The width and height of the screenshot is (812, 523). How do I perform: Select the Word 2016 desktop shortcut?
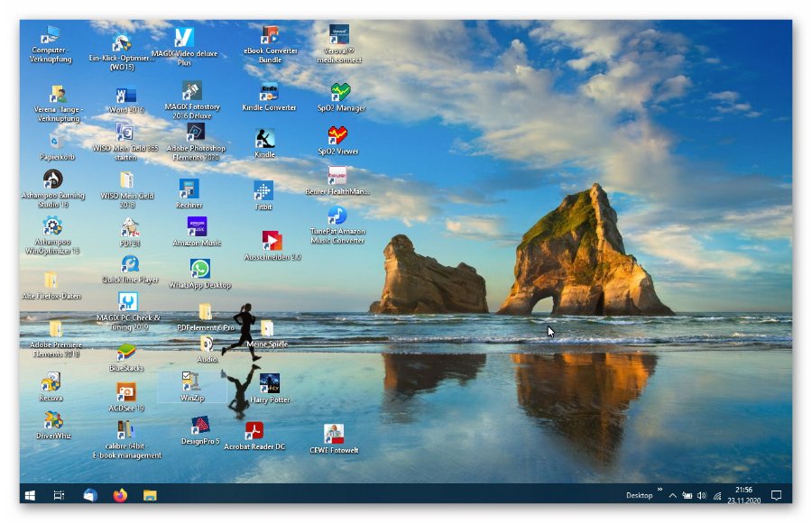[125, 96]
